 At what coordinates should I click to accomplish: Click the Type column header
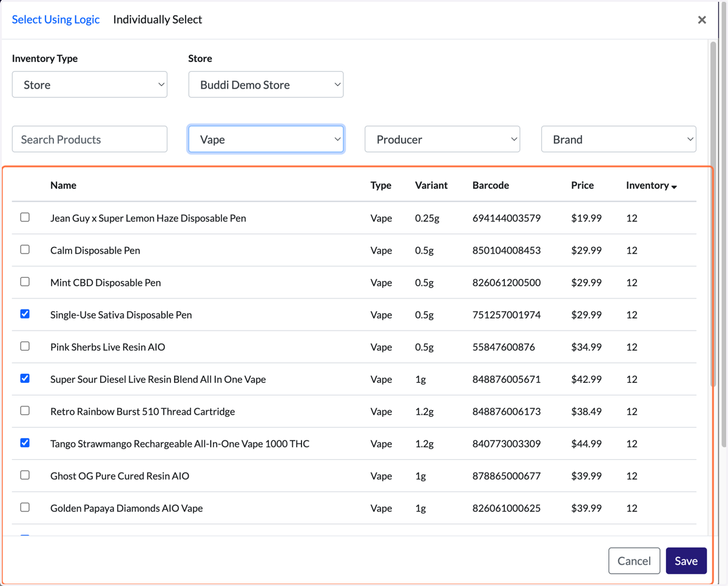[381, 186]
